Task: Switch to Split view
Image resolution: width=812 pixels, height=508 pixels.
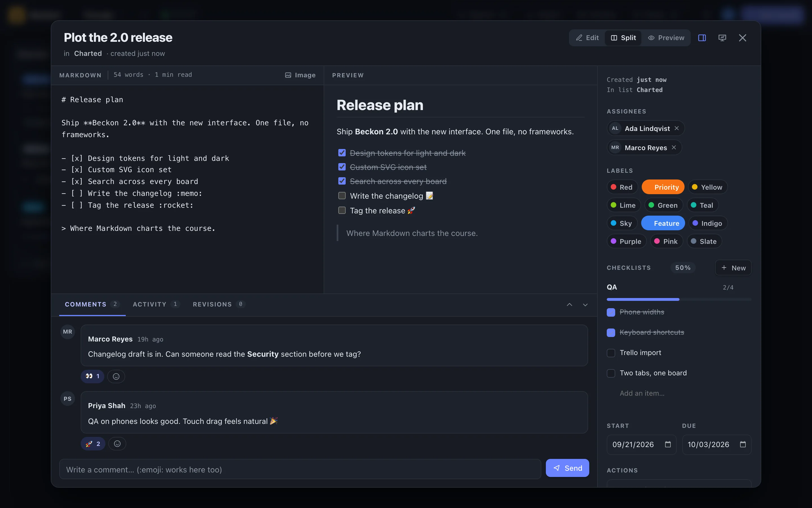Action: click(623, 38)
